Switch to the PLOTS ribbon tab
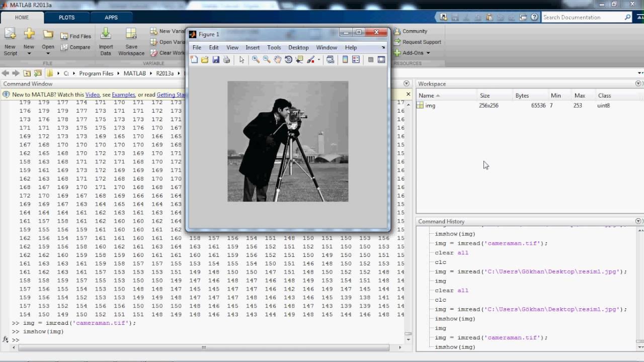Image resolution: width=644 pixels, height=362 pixels. 66,17
